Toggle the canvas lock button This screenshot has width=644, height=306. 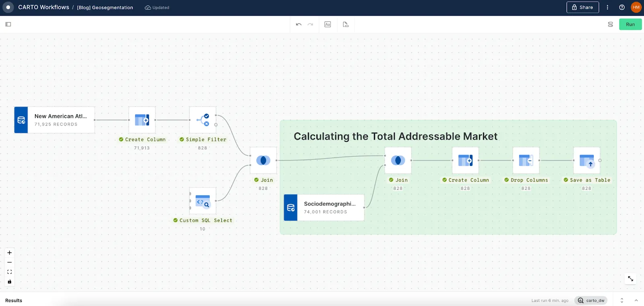click(10, 281)
